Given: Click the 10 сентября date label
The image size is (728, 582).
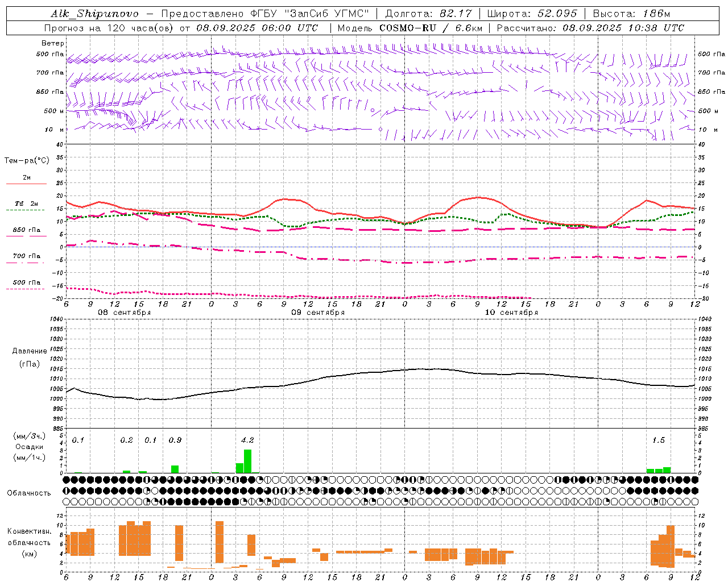Looking at the screenshot, I should tap(511, 313).
